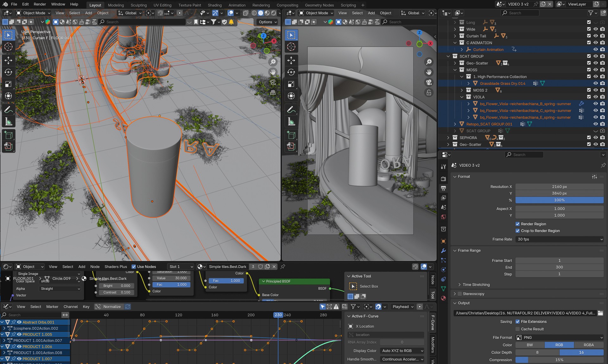This screenshot has height=364, width=608.
Task: Disable the Render Region checkbox
Action: pos(517,224)
